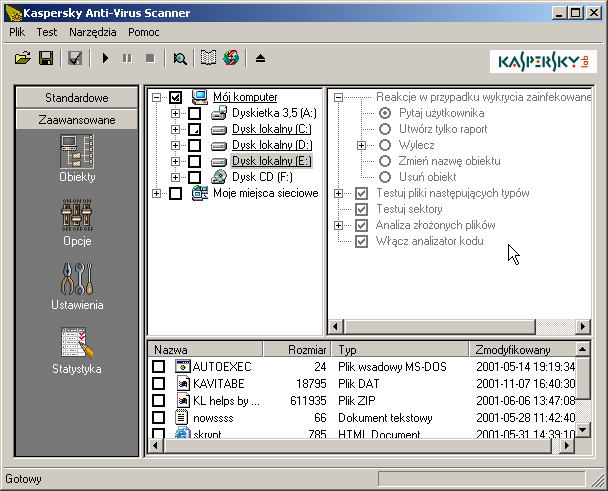
Task: Collapse the Mój komputer tree node
Action: 156,97
